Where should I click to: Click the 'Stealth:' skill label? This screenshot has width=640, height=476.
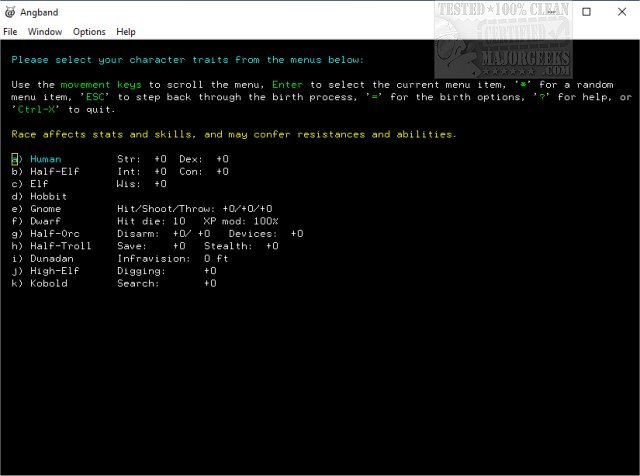click(x=229, y=246)
